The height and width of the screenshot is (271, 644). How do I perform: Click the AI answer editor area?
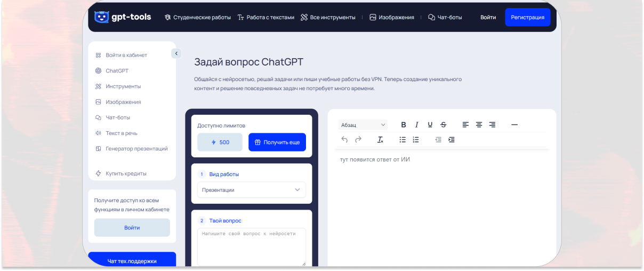(442, 208)
